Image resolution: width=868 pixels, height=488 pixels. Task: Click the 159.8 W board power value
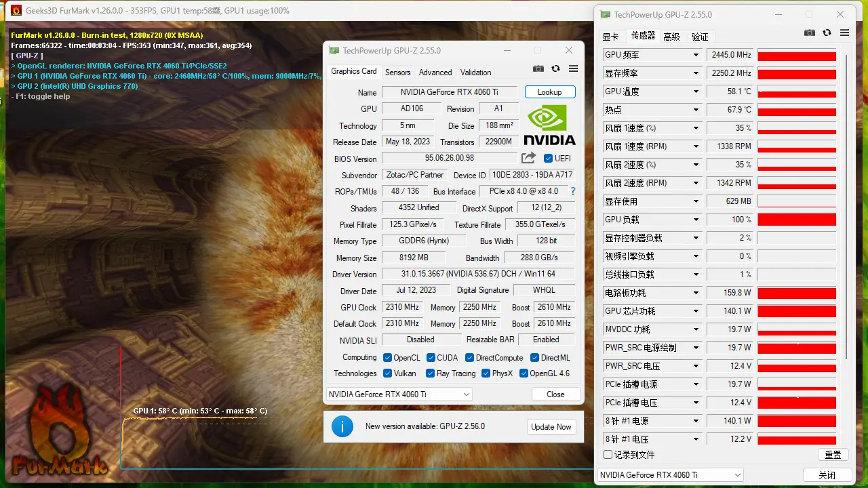click(x=730, y=293)
